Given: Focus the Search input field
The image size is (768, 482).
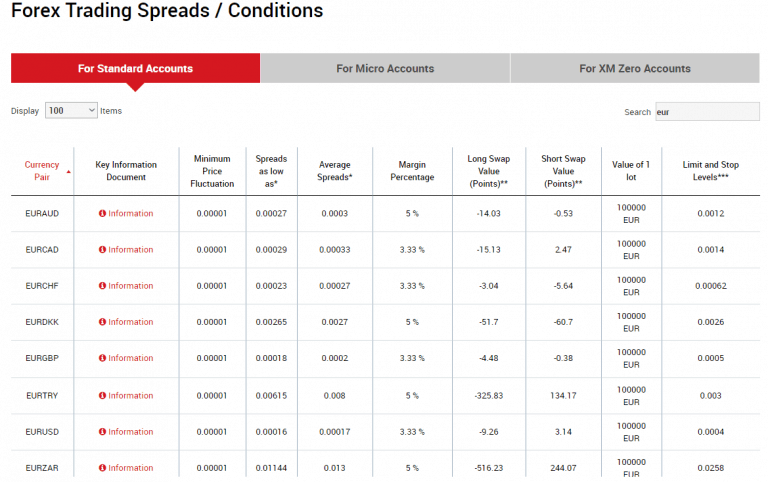Looking at the screenshot, I should click(x=707, y=112).
